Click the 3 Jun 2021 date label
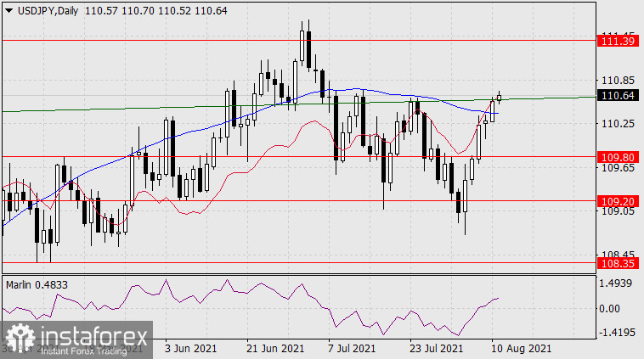The height and width of the screenshot is (359, 644). point(190,348)
